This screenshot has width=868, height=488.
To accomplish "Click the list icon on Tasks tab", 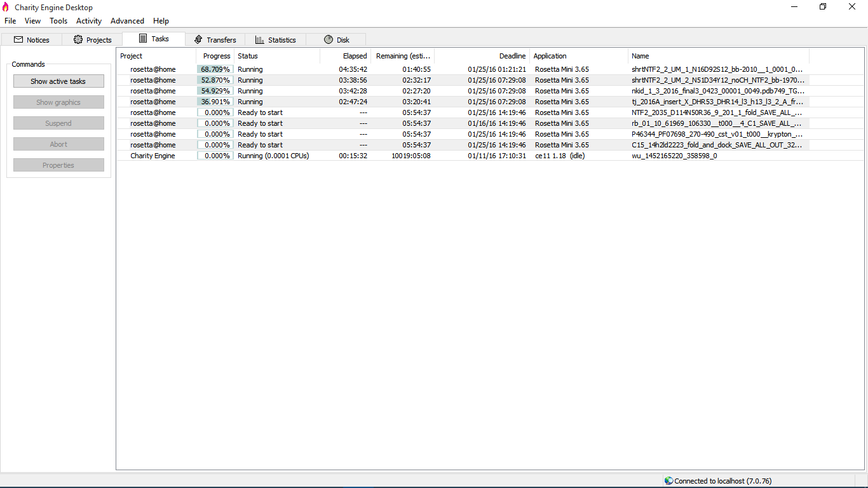I will point(143,39).
